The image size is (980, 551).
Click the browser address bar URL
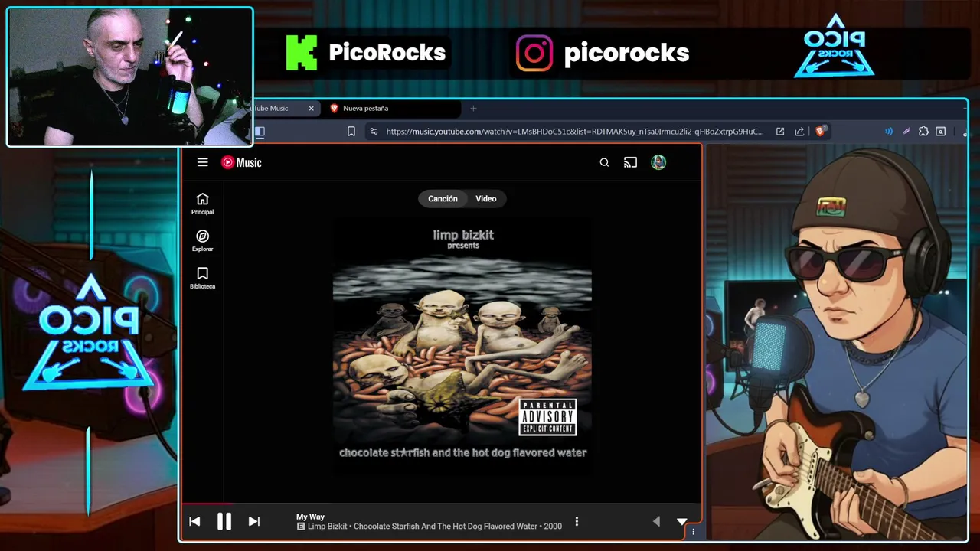click(574, 132)
